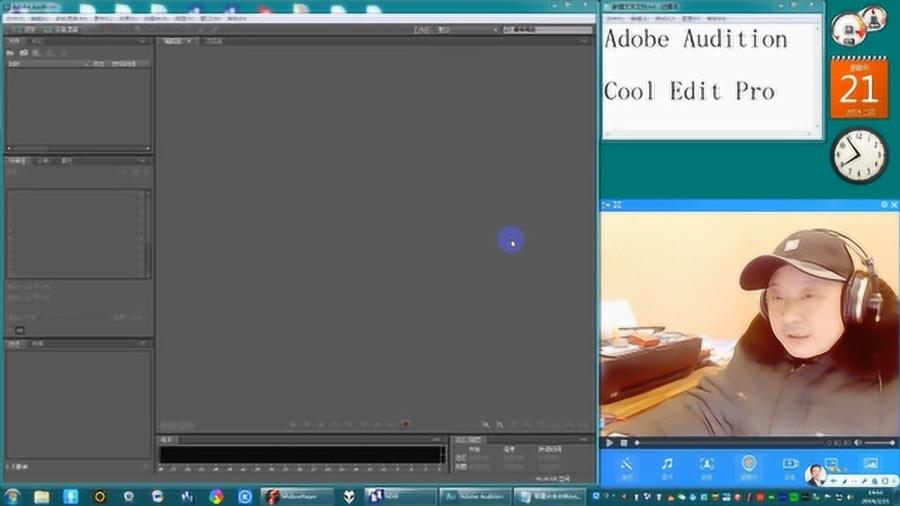Screen dimensions: 900x506
Task: Stop the webcam video playback
Action: [x=624, y=443]
